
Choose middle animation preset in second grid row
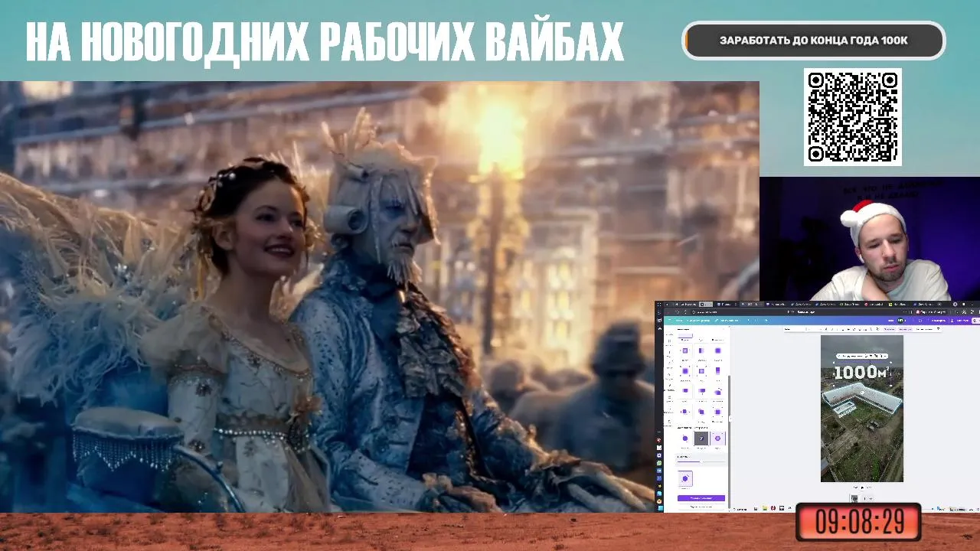click(x=701, y=371)
